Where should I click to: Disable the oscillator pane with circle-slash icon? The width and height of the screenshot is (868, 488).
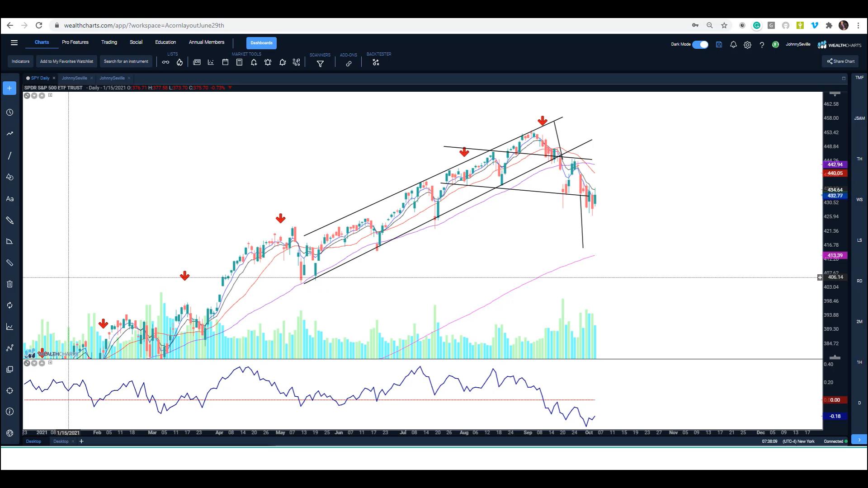(27, 363)
